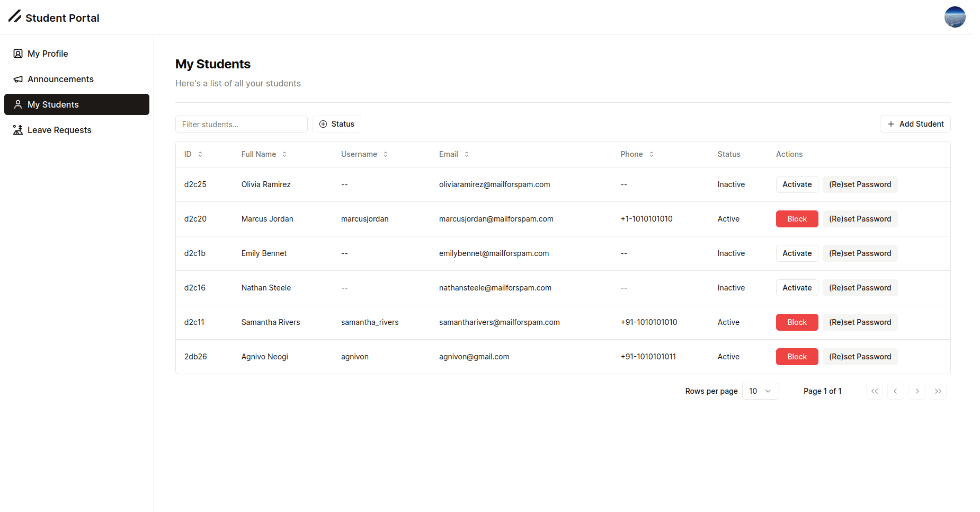Screen dimensions: 980x512
Task: Sort table by ID column arrows
Action: [200, 154]
